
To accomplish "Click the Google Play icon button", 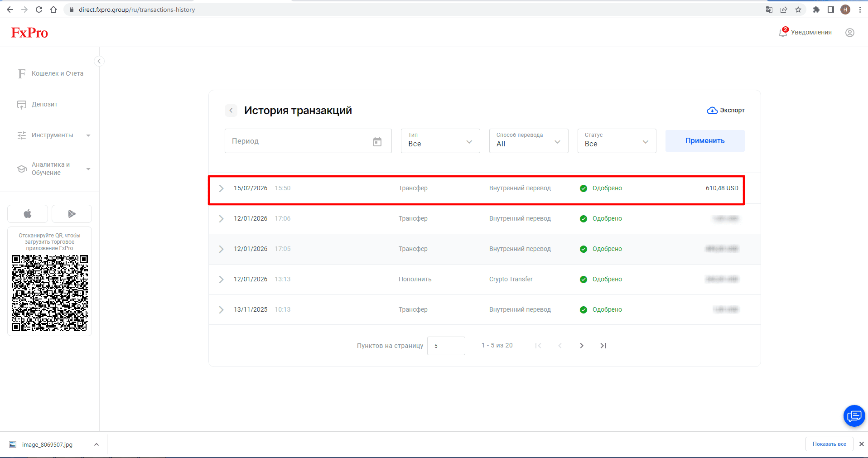I will click(72, 214).
